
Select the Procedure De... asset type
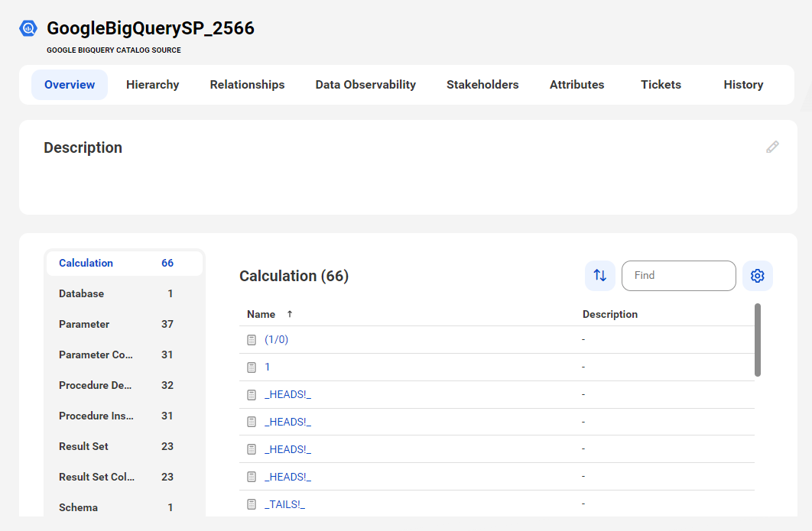pyautogui.click(x=125, y=385)
